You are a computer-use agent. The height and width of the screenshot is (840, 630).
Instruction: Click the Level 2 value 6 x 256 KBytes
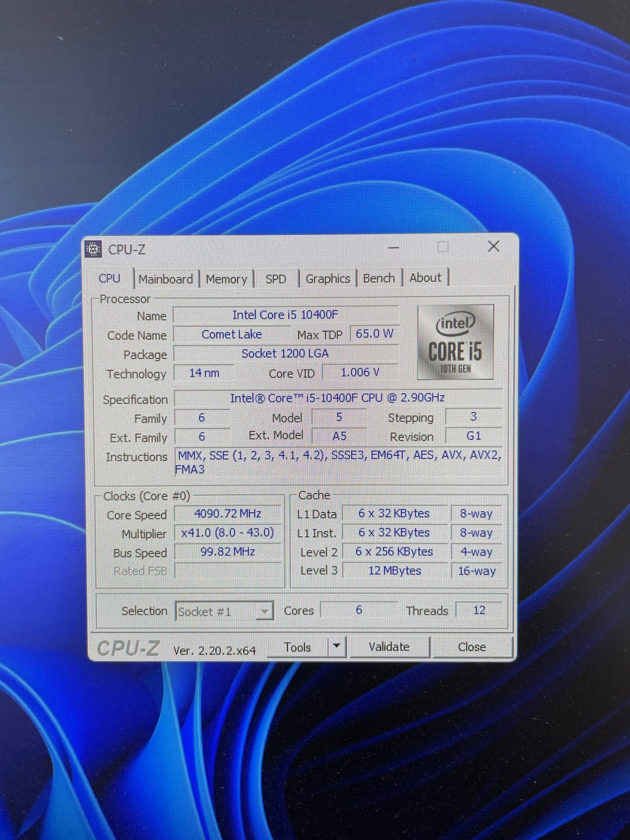click(x=394, y=552)
